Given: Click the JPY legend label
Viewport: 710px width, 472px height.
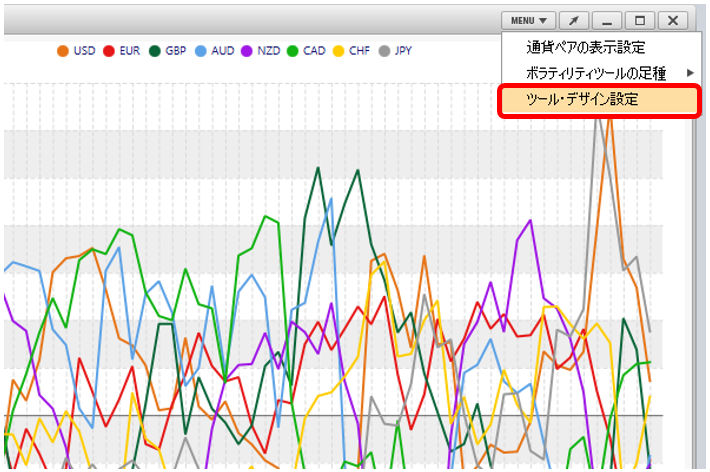Looking at the screenshot, I should click(x=403, y=51).
